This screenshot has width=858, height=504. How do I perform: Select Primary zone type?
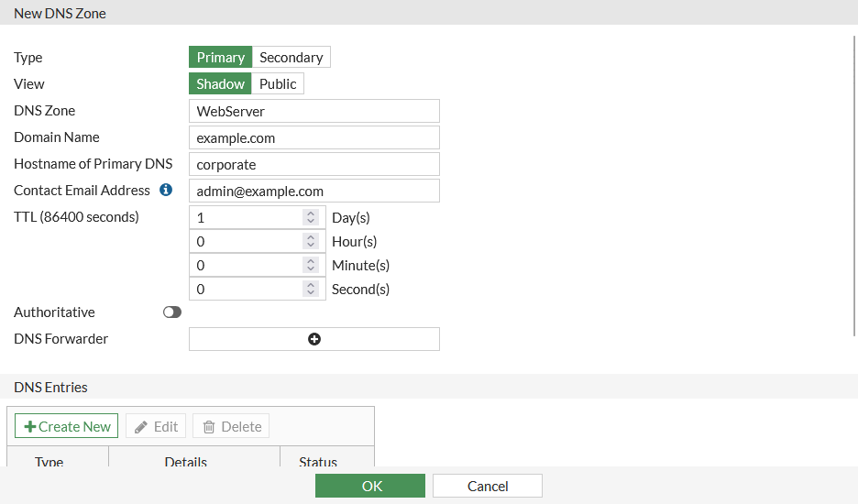click(x=220, y=57)
